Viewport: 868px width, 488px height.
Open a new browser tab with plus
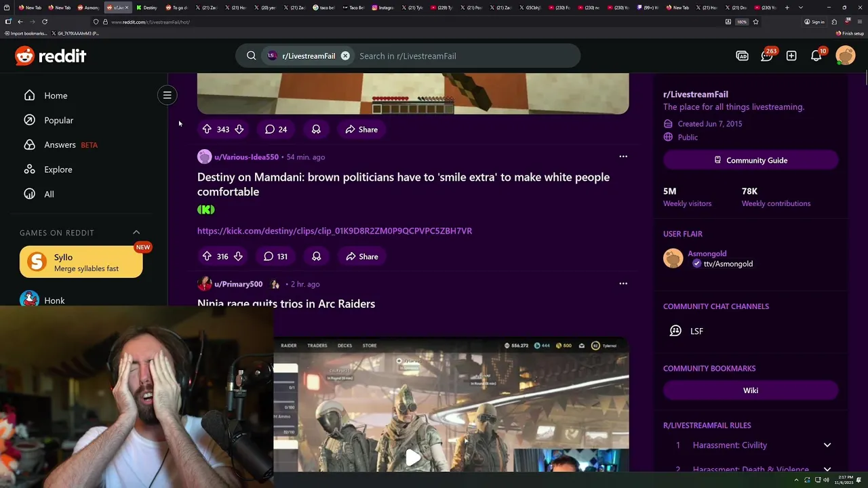tap(787, 7)
